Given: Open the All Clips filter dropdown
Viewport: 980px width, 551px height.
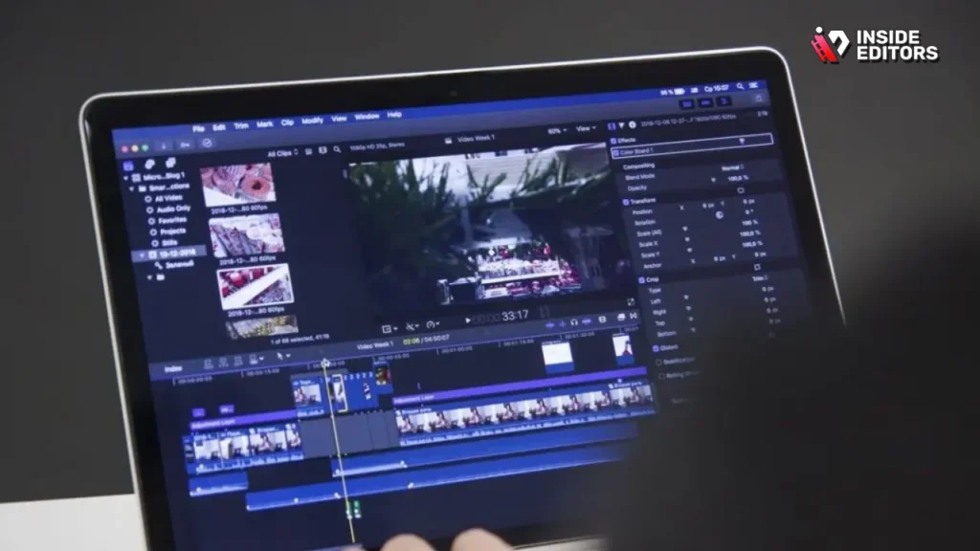Looking at the screenshot, I should [282, 153].
